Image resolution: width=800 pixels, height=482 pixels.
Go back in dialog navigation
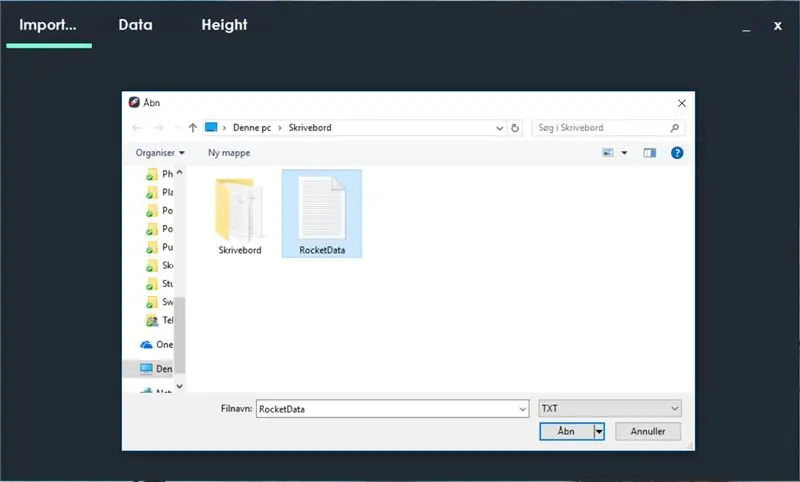(137, 128)
